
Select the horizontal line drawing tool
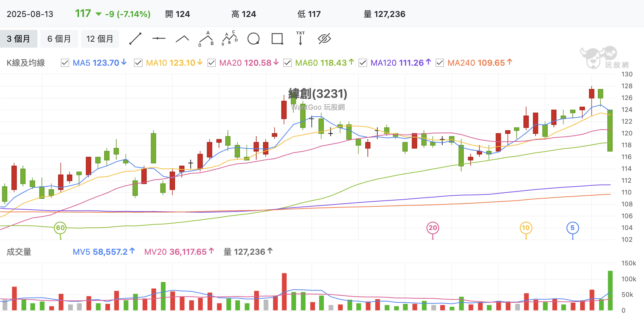(159, 38)
